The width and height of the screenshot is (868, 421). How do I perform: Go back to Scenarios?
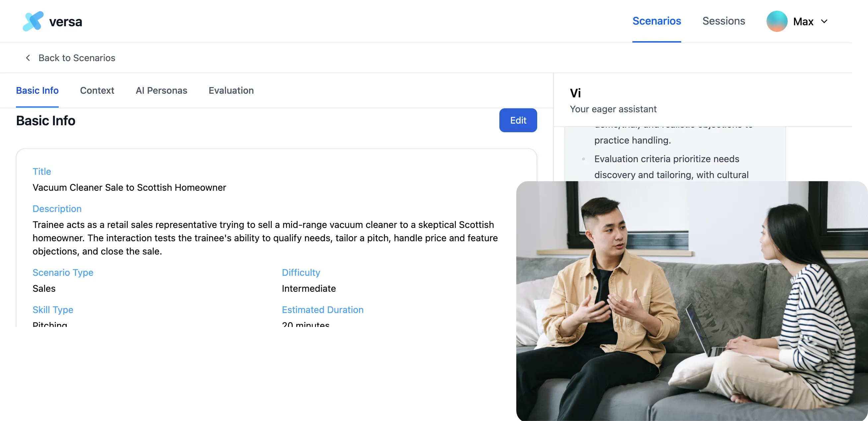click(x=77, y=58)
